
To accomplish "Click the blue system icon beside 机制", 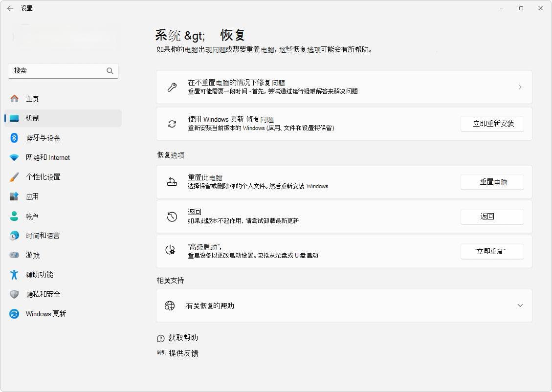I will pos(15,118).
